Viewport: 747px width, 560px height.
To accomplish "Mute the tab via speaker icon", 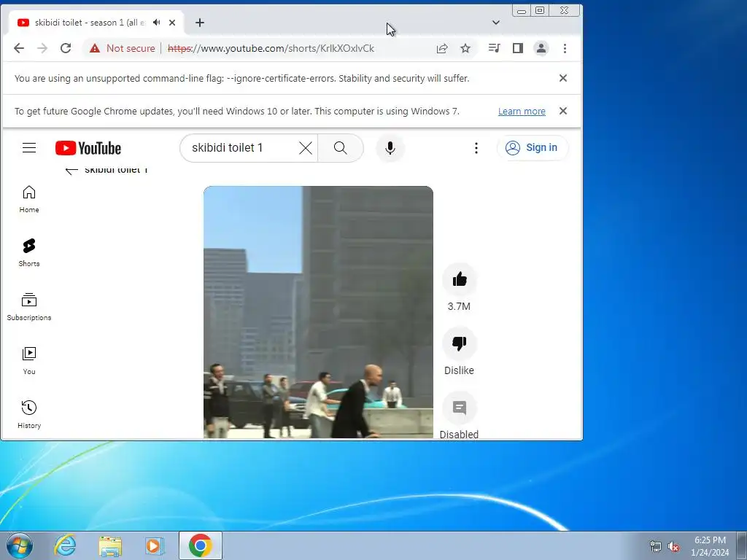I will click(x=157, y=23).
